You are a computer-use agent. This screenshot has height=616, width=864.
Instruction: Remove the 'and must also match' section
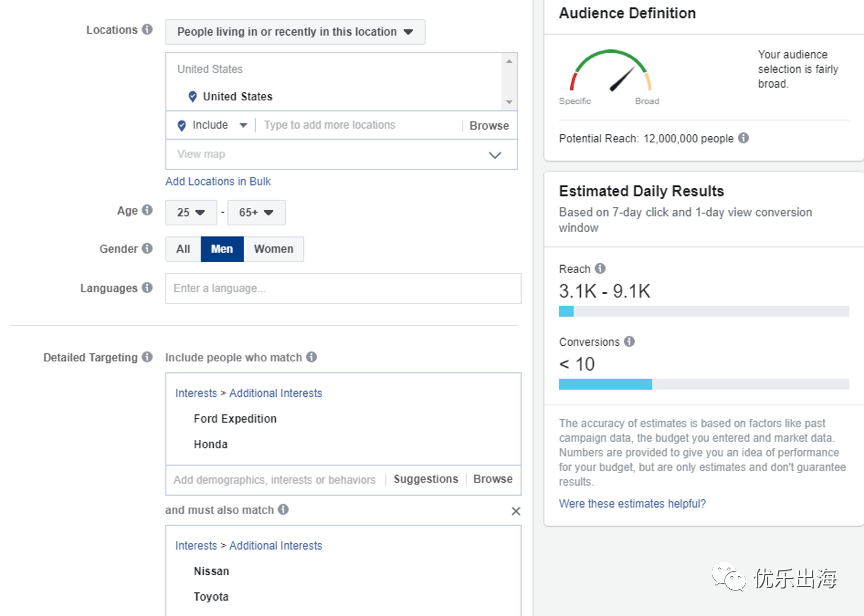(516, 511)
